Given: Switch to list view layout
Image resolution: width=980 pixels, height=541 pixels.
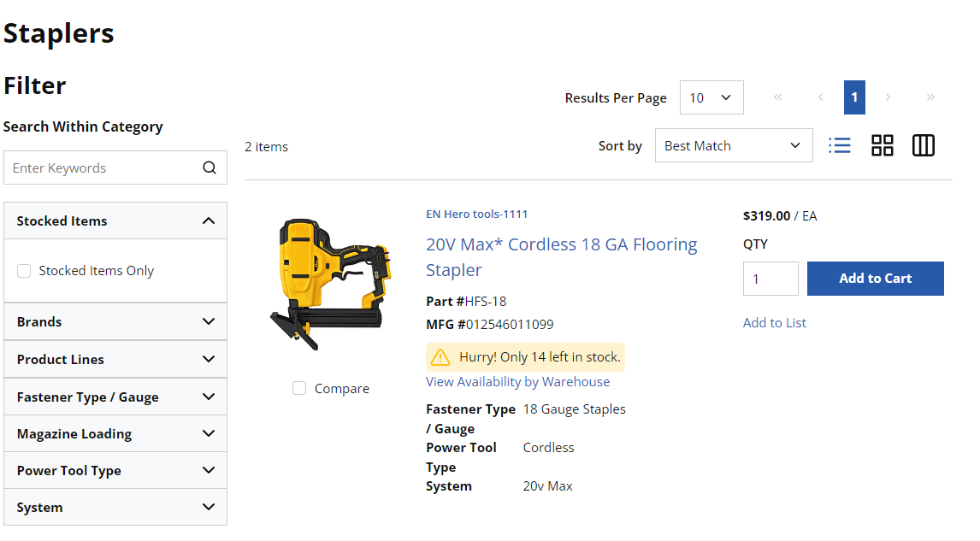Looking at the screenshot, I should [840, 145].
